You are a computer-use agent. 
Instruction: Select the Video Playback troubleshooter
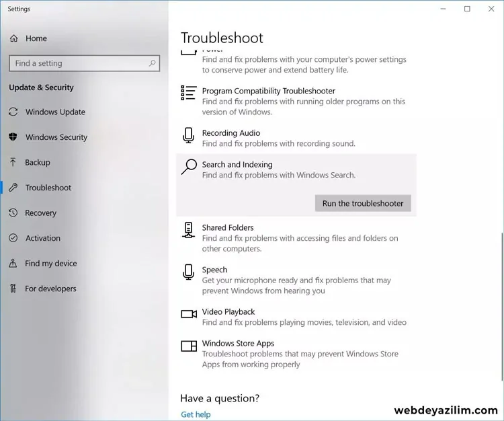point(296,317)
